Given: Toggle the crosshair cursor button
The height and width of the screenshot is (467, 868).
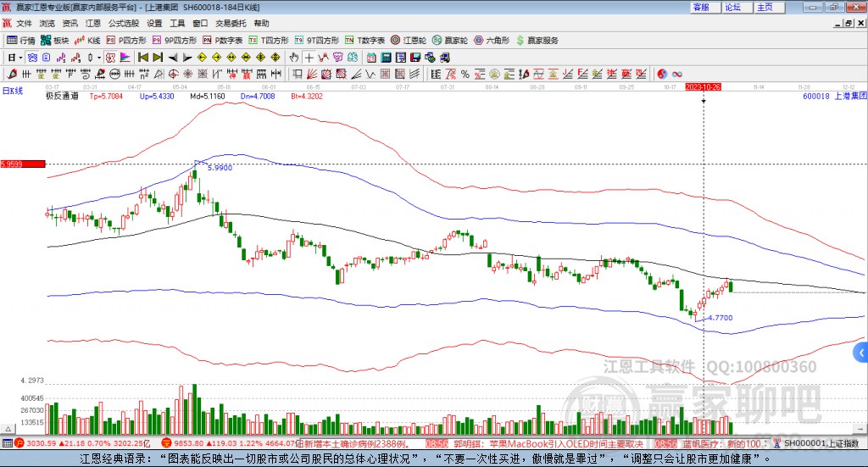Looking at the screenshot, I should 309,58.
